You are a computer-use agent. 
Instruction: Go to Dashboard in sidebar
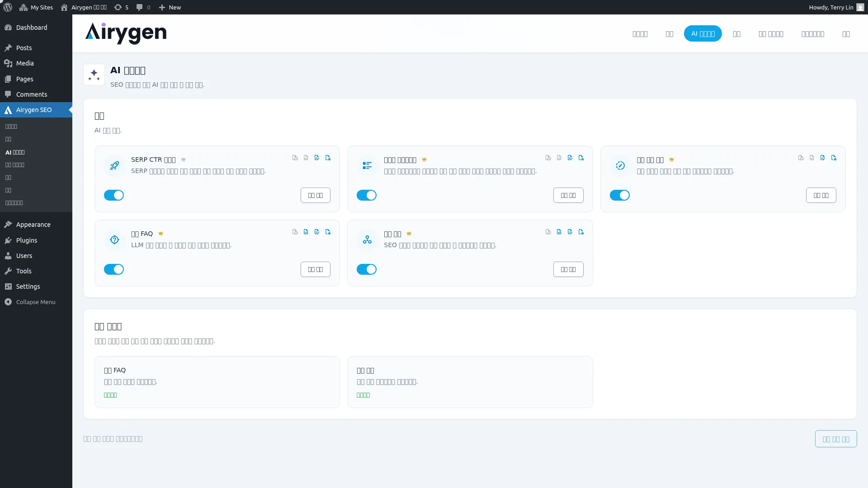pyautogui.click(x=36, y=28)
